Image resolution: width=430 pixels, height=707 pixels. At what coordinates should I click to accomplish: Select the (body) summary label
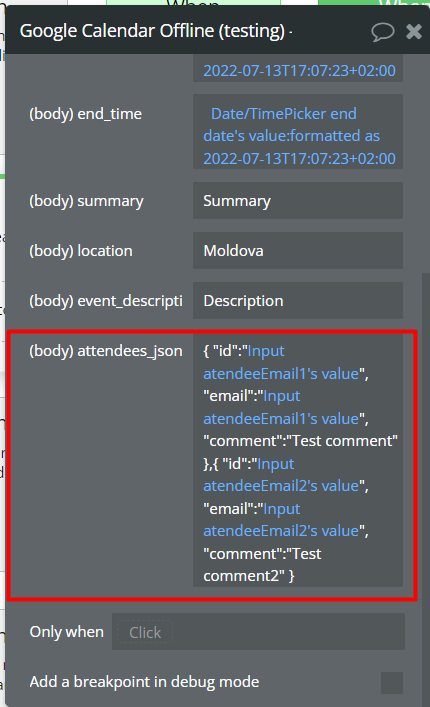[x=87, y=201]
